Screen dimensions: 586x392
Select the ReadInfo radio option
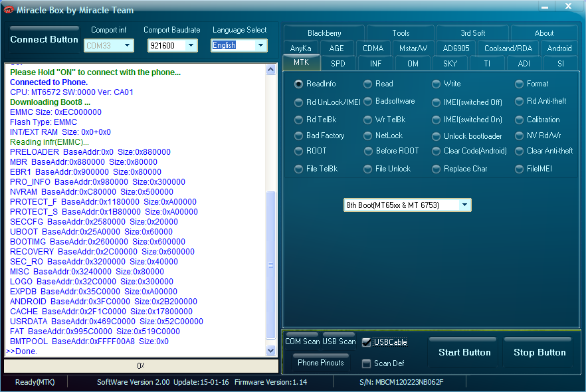(298, 84)
